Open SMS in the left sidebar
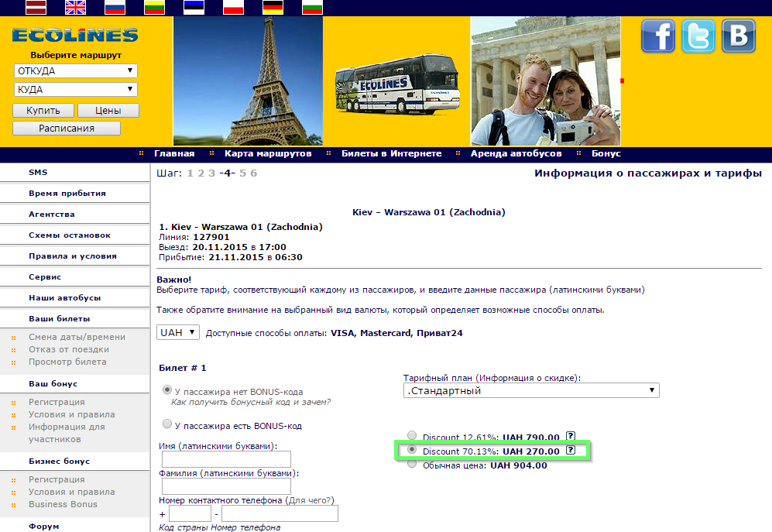772x532 pixels. coord(38,173)
